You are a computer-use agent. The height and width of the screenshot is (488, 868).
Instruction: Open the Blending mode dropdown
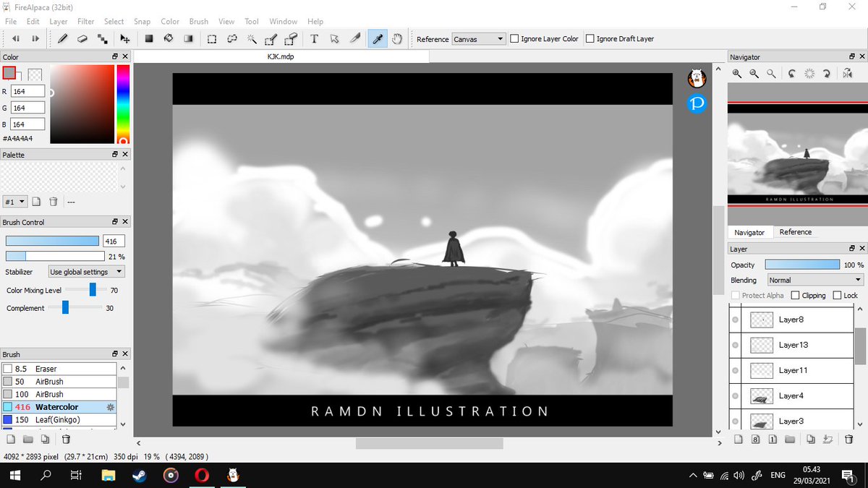coord(815,280)
